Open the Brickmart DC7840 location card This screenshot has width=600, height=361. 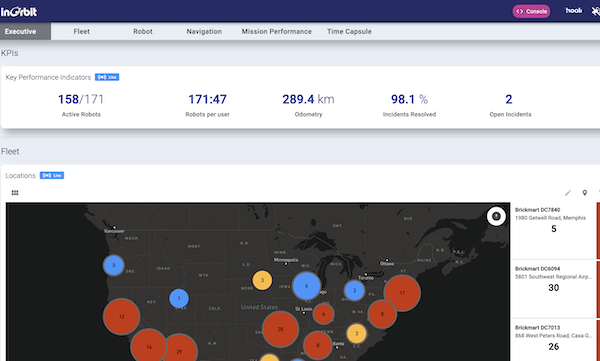(553, 230)
